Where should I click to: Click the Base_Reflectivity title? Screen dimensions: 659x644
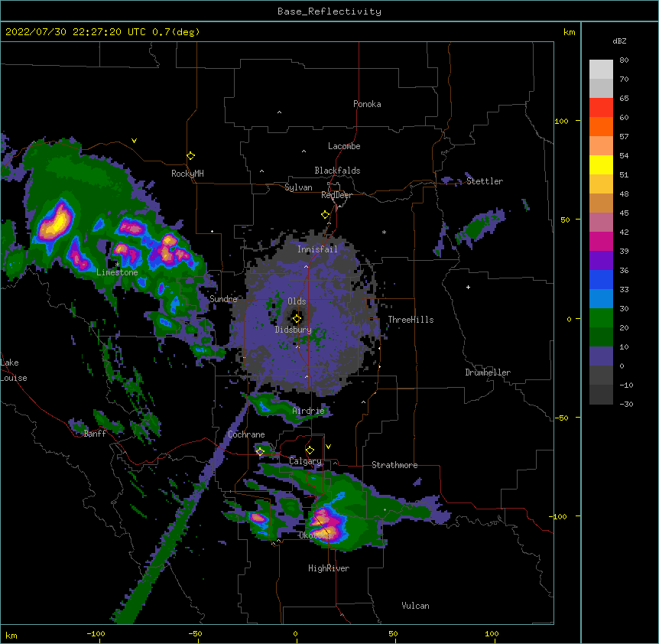(329, 11)
